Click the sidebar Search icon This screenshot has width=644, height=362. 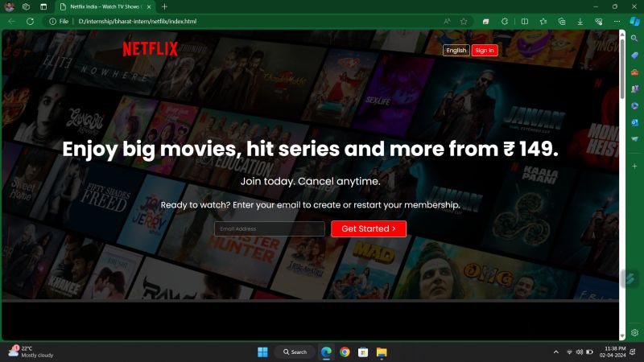tap(634, 38)
